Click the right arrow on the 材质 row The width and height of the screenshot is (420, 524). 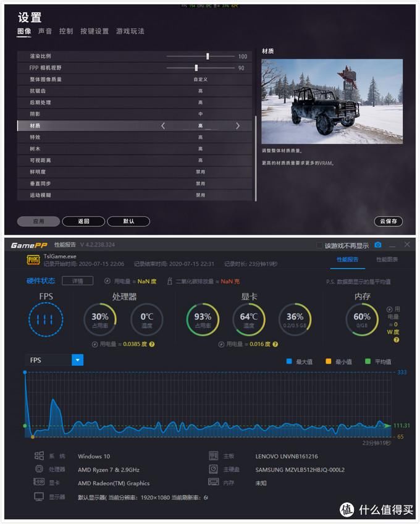click(x=238, y=125)
